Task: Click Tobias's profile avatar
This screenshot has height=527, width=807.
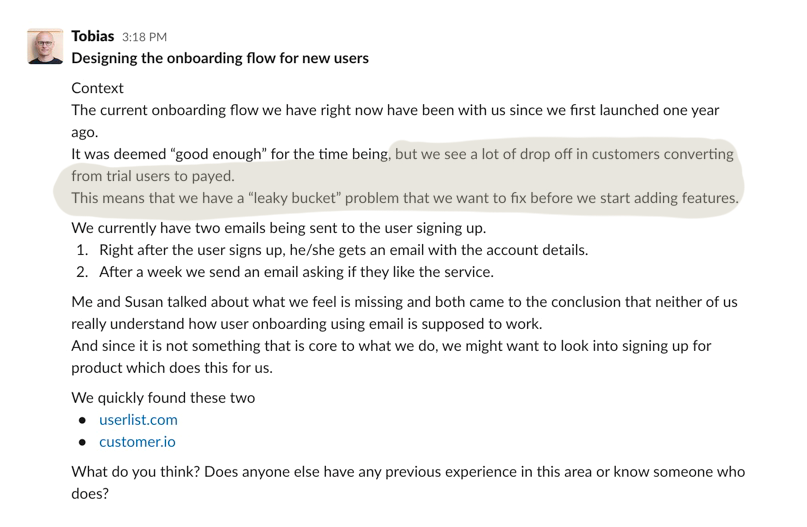Action: [45, 46]
